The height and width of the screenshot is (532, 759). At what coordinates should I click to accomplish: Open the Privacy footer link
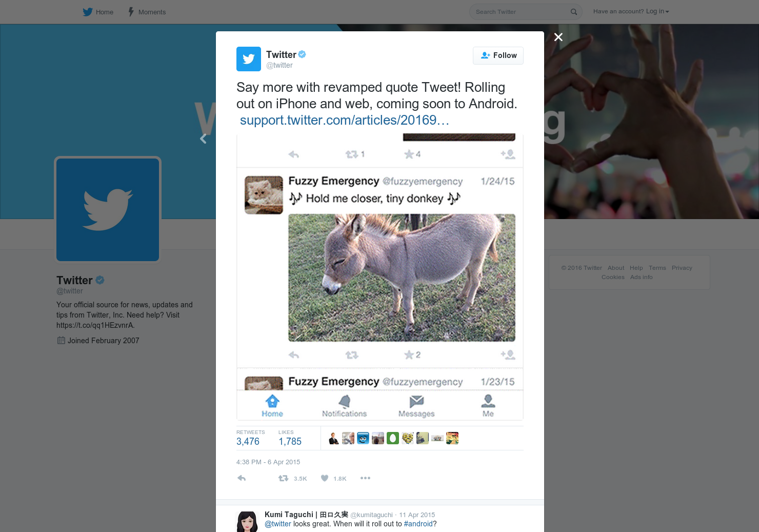click(682, 268)
